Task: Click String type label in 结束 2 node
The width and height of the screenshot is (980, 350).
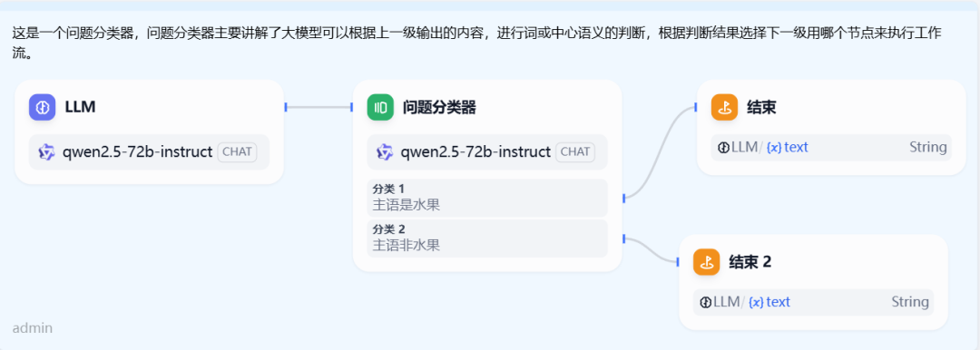Action: point(910,303)
